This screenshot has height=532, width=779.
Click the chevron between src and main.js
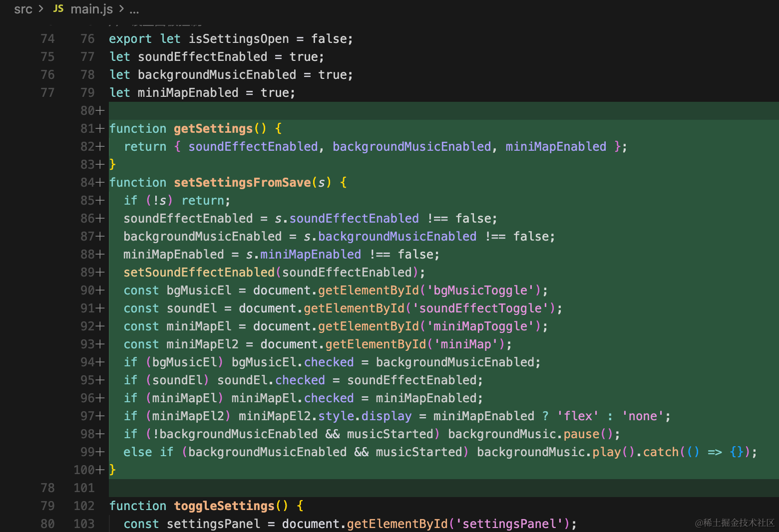point(41,9)
